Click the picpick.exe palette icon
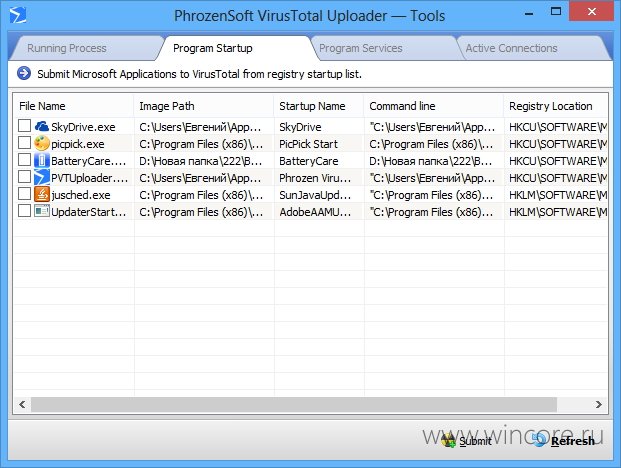 tap(42, 143)
